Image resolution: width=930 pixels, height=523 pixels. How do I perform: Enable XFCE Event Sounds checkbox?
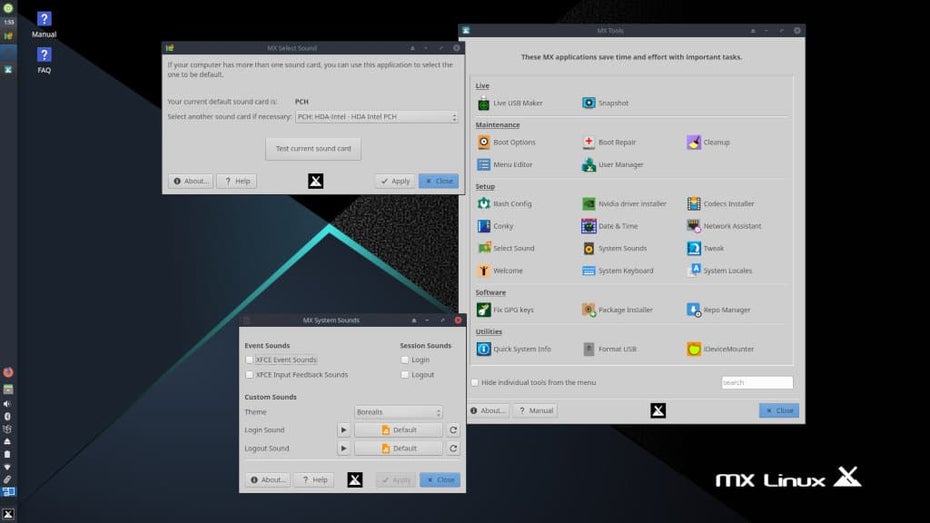249,360
